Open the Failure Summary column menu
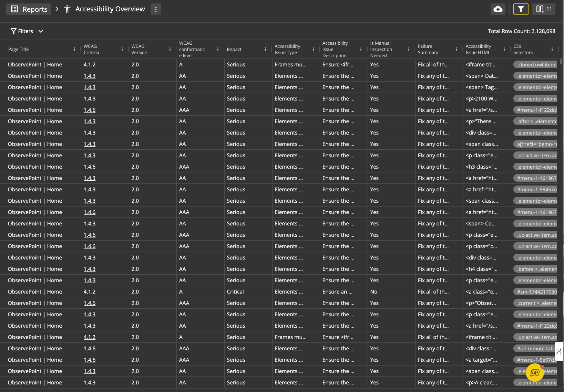 457,50
